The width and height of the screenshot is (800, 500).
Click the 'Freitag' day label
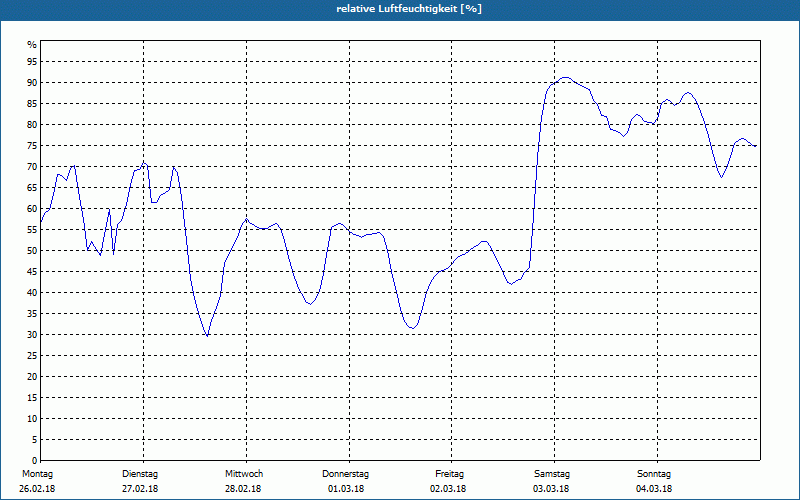(449, 474)
